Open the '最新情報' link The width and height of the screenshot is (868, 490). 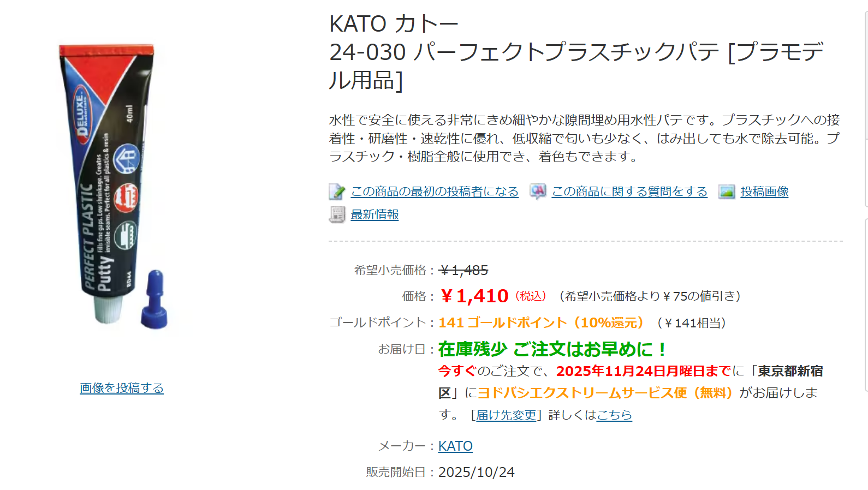click(374, 215)
